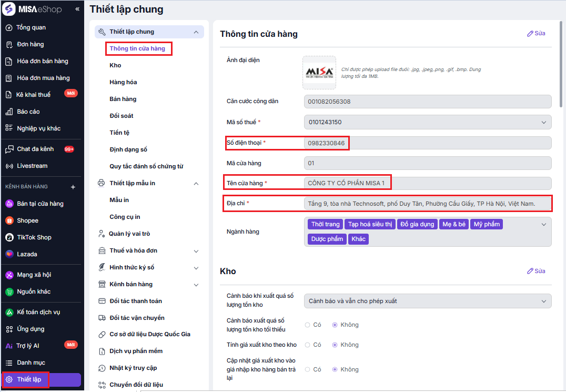Select Không for Tính giá xuất kho theo kho

(x=335, y=345)
